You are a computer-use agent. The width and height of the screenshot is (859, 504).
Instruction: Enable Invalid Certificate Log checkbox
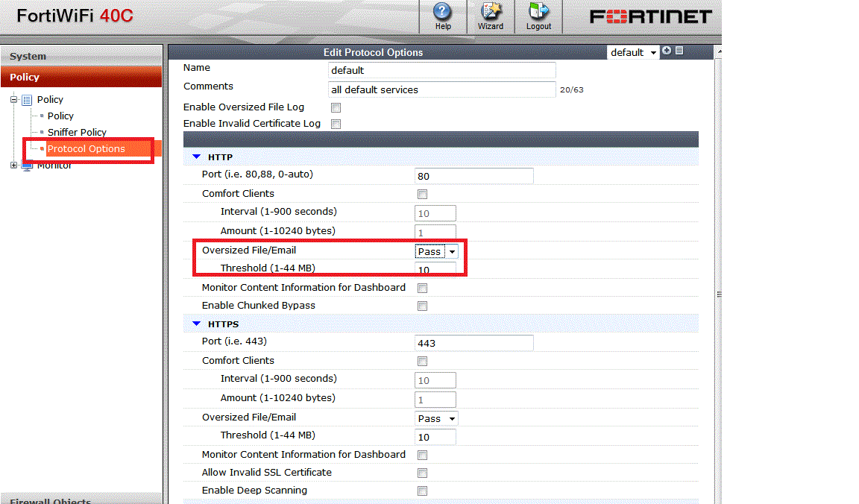coord(336,125)
